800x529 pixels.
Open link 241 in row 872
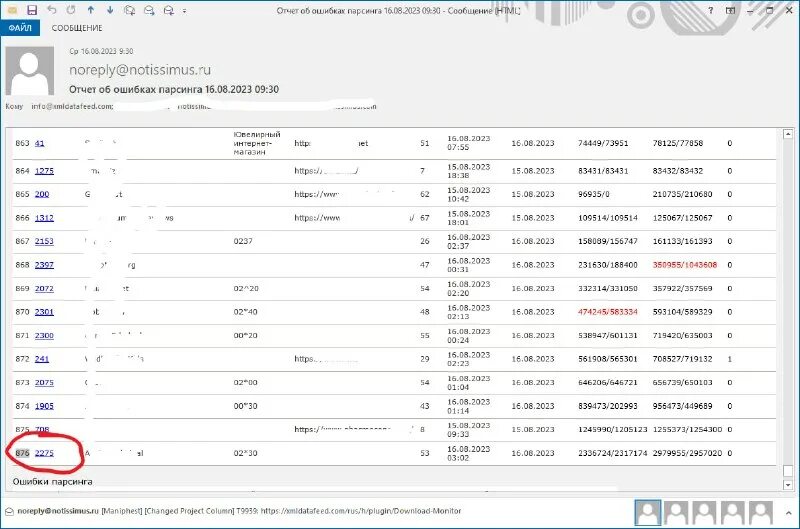tap(42, 359)
